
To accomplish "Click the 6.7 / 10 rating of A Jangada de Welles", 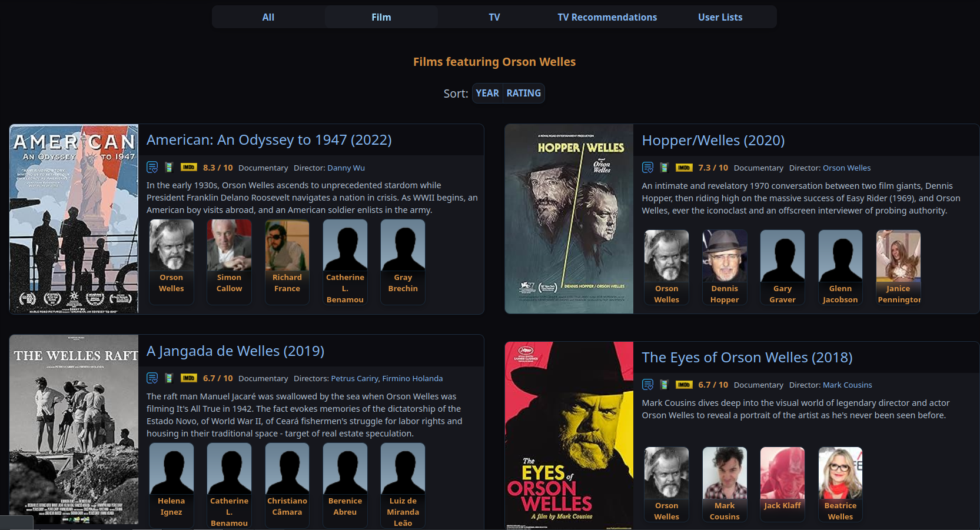I will (x=218, y=378).
